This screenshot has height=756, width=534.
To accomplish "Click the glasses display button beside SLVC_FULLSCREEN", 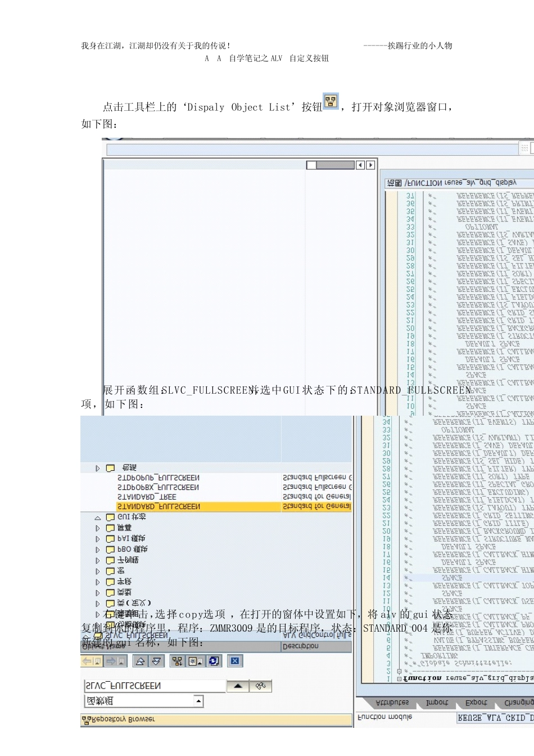I will click(x=260, y=686).
